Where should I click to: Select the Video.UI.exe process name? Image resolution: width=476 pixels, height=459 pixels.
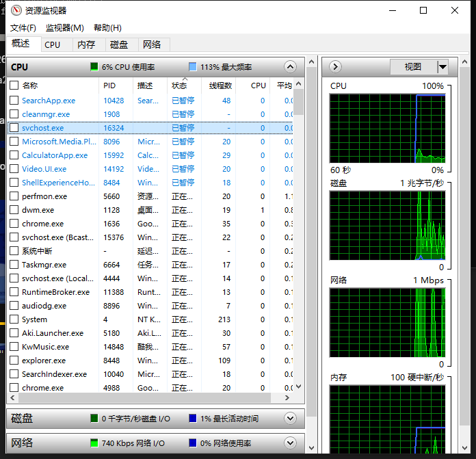tap(44, 169)
